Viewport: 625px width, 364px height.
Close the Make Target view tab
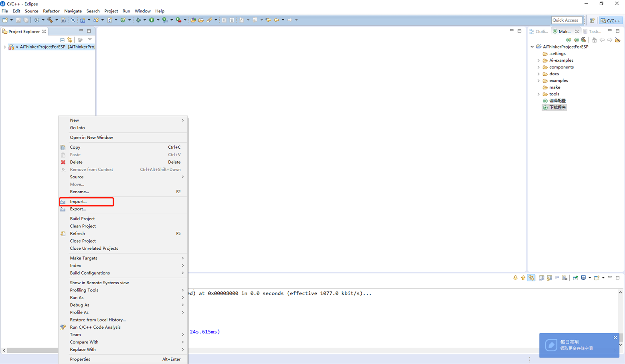[x=577, y=31]
